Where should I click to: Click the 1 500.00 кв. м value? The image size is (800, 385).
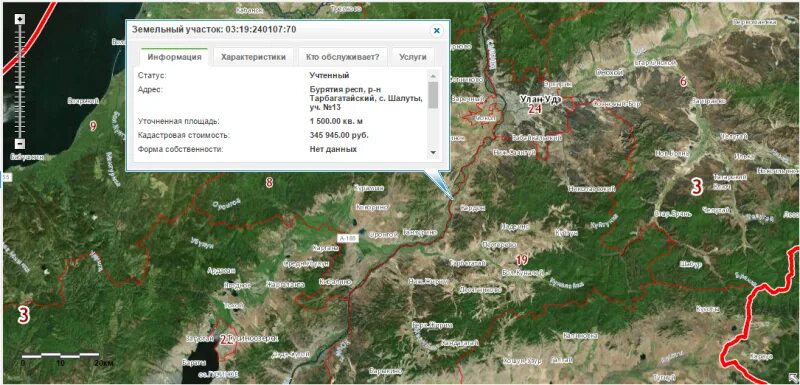(x=336, y=121)
